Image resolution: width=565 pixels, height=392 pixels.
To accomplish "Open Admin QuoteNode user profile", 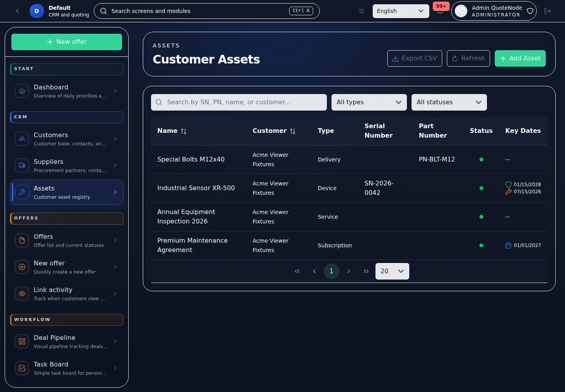I will [x=494, y=11].
